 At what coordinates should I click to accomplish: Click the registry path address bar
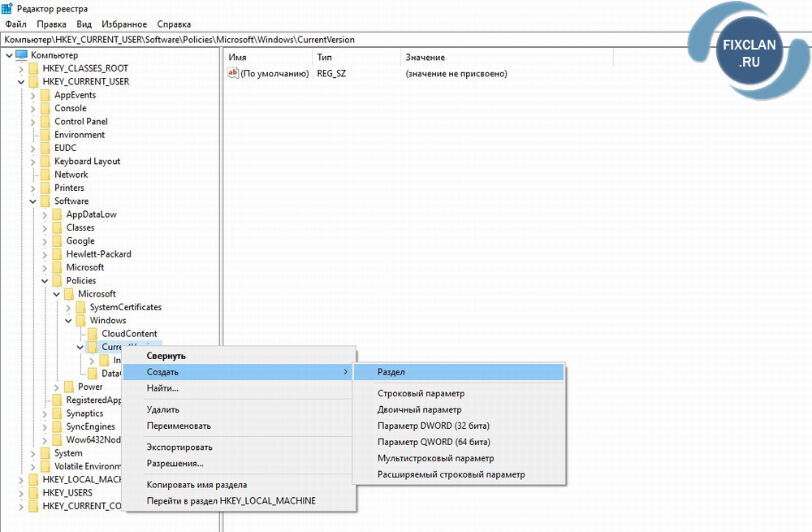[325, 39]
